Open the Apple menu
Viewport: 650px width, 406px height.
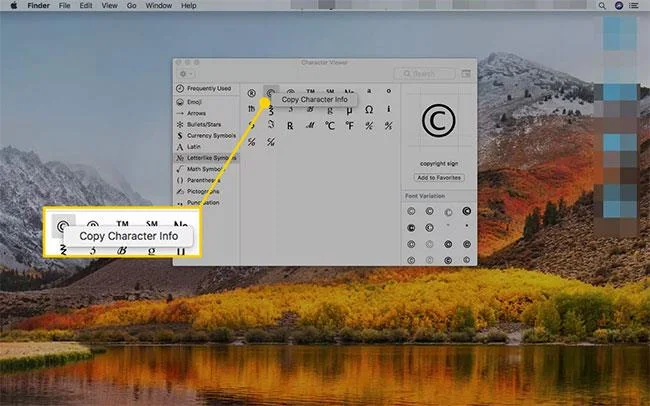pos(14,6)
